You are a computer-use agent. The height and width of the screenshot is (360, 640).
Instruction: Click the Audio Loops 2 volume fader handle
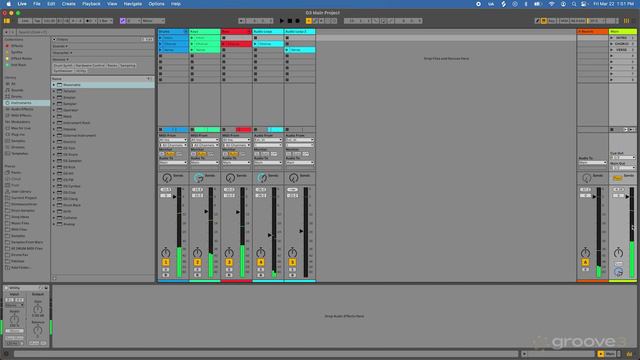(x=301, y=231)
